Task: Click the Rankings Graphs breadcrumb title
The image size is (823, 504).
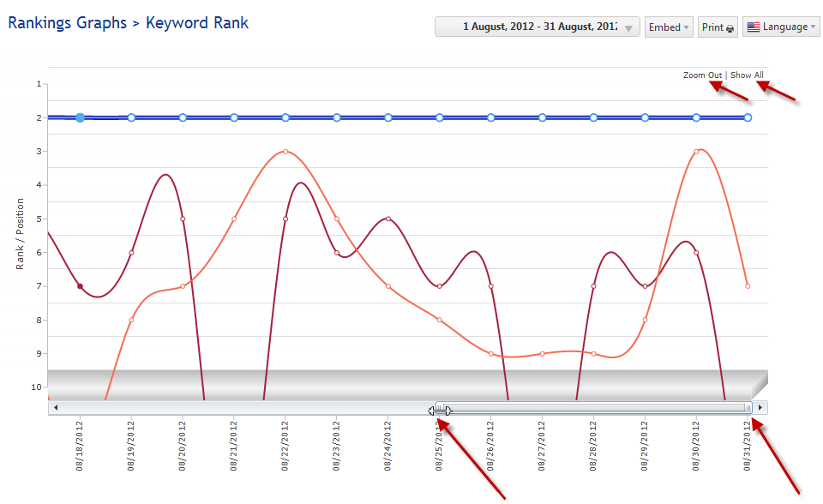Action: (x=66, y=23)
